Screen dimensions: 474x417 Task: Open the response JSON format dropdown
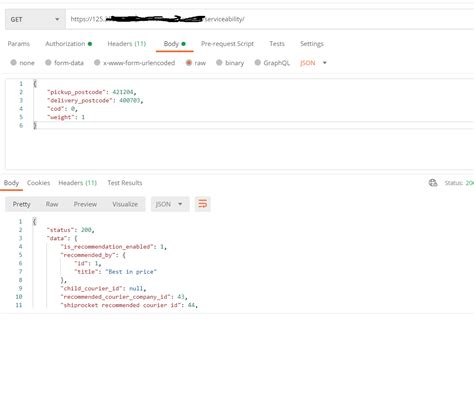[170, 204]
